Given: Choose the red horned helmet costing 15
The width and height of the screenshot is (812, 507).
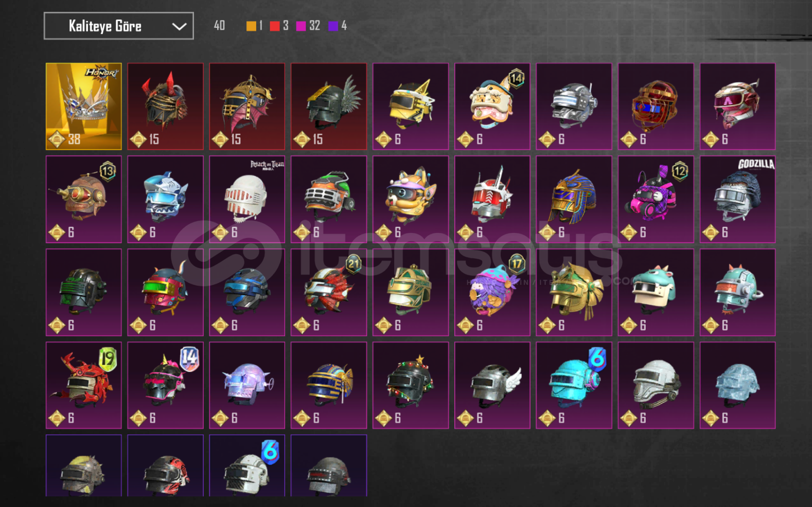Looking at the screenshot, I should [165, 106].
